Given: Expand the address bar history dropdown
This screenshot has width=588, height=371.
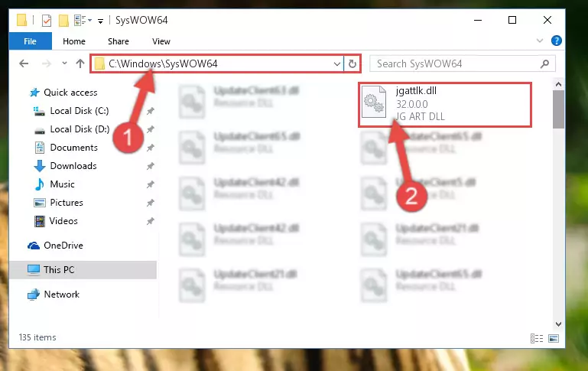Looking at the screenshot, I should point(336,63).
